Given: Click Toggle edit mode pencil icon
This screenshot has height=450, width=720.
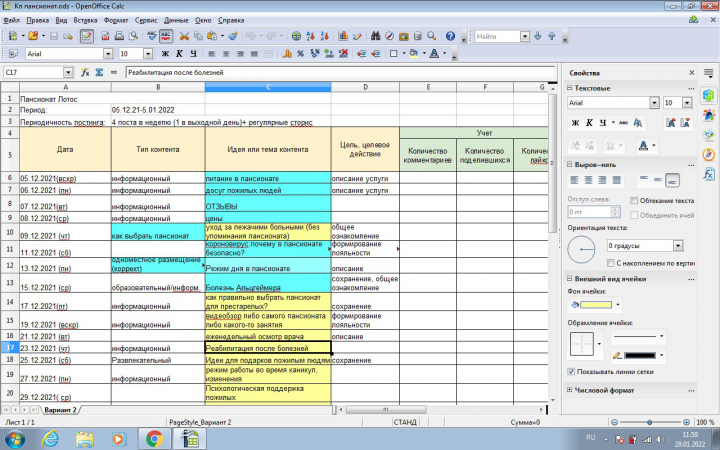Looking at the screenshot, I should 87,36.
